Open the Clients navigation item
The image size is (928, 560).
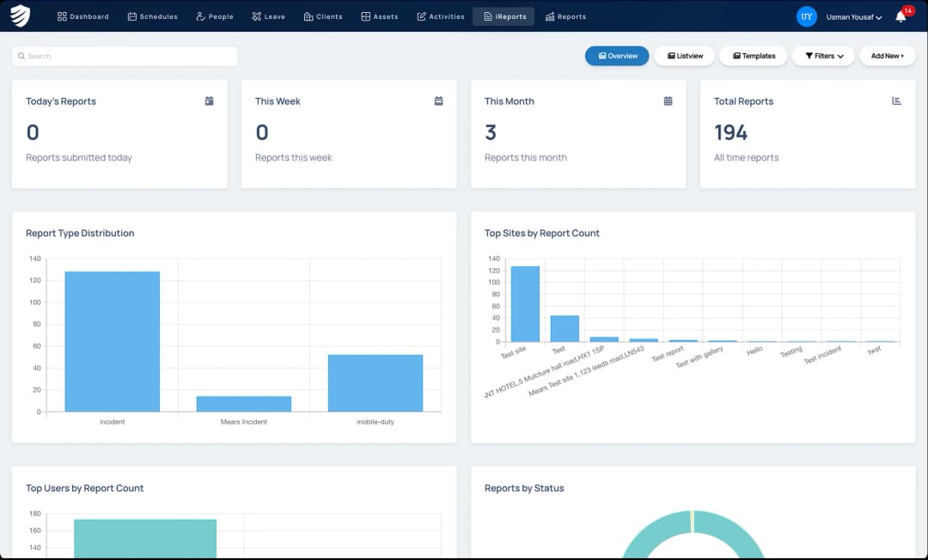323,16
